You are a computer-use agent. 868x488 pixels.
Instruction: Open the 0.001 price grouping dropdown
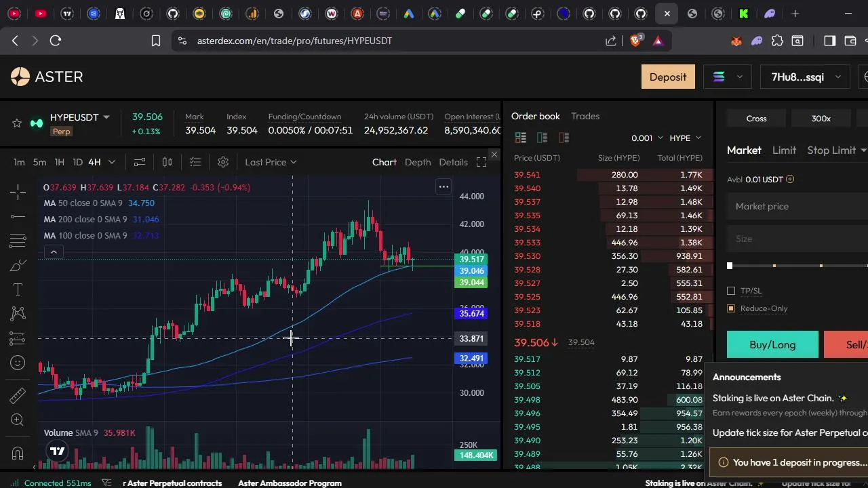coord(647,138)
